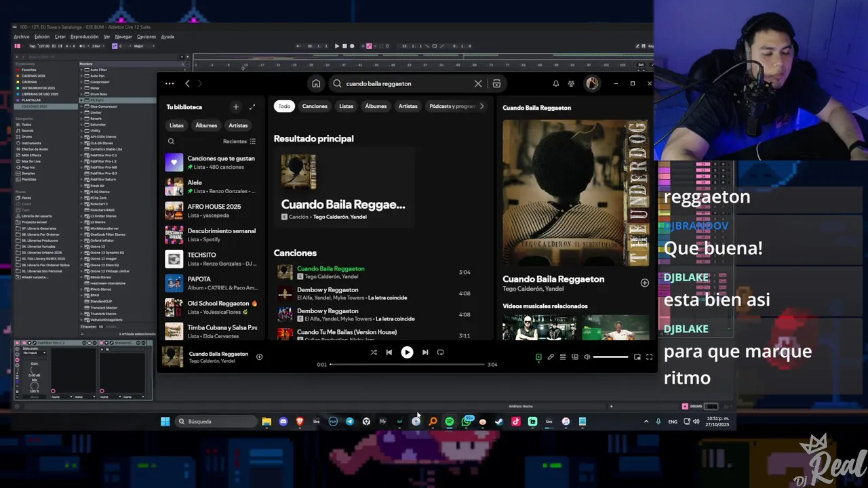This screenshot has height=488, width=868.
Task: Select Todo search filter chip
Action: (x=284, y=106)
